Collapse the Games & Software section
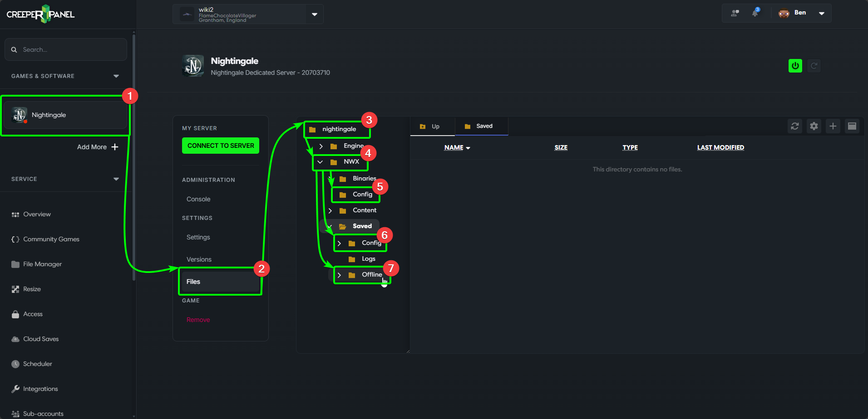 point(116,76)
